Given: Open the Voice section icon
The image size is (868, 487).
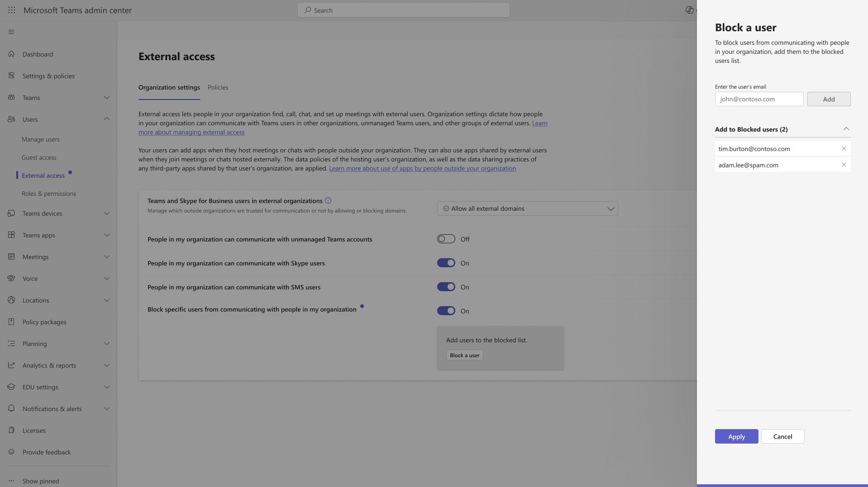Looking at the screenshot, I should pyautogui.click(x=11, y=278).
